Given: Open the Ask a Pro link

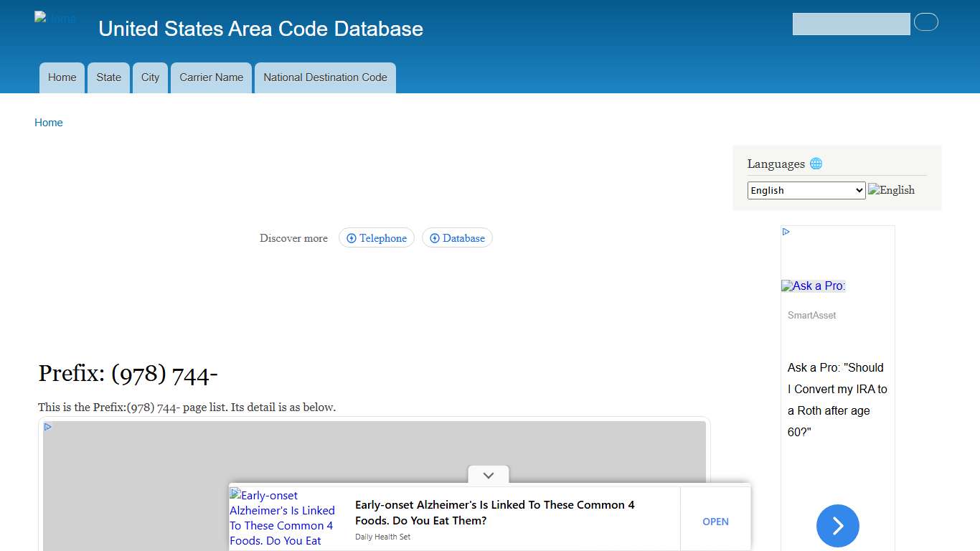Looking at the screenshot, I should pos(813,286).
